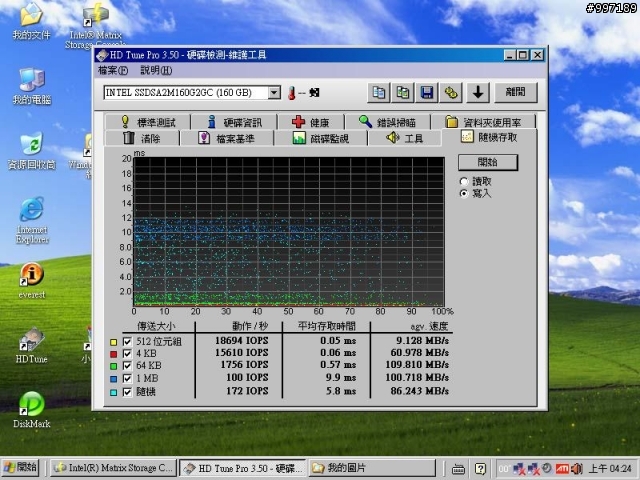
Task: Uncheck the 64 KB transfer size checkbox
Action: click(x=127, y=366)
